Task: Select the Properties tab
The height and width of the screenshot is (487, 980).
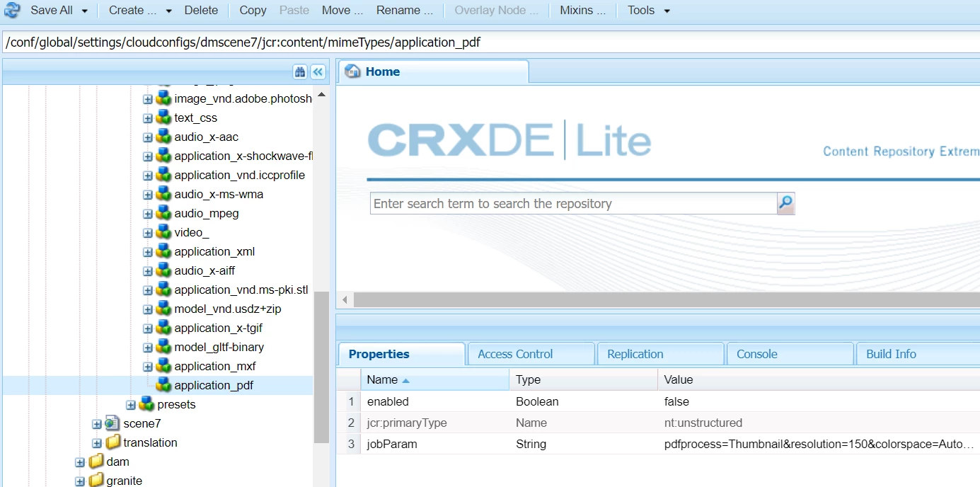Action: 402,354
